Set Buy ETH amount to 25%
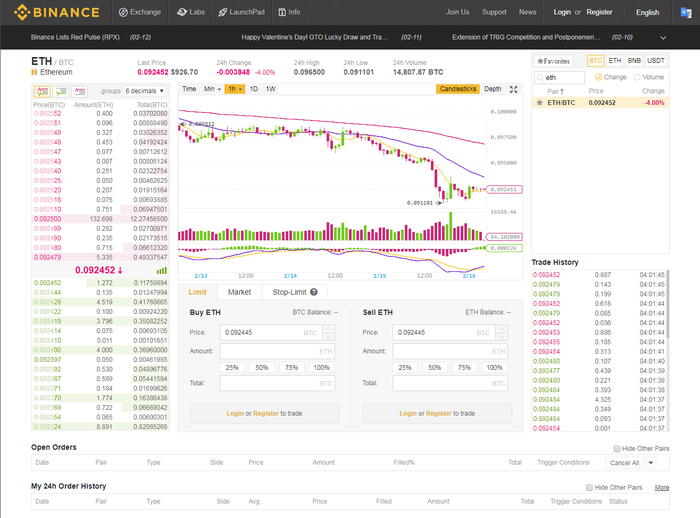This screenshot has height=518, width=700. coord(232,368)
